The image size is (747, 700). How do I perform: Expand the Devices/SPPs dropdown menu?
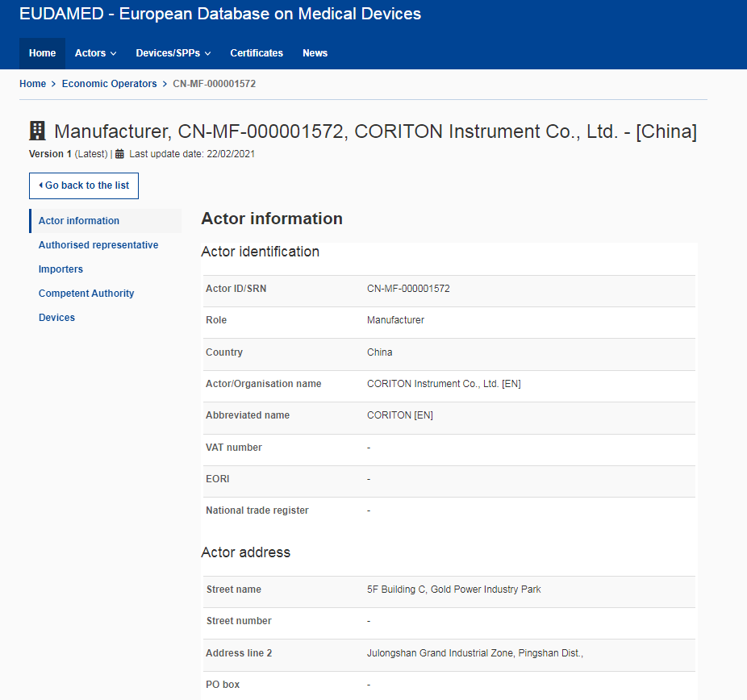pyautogui.click(x=173, y=53)
